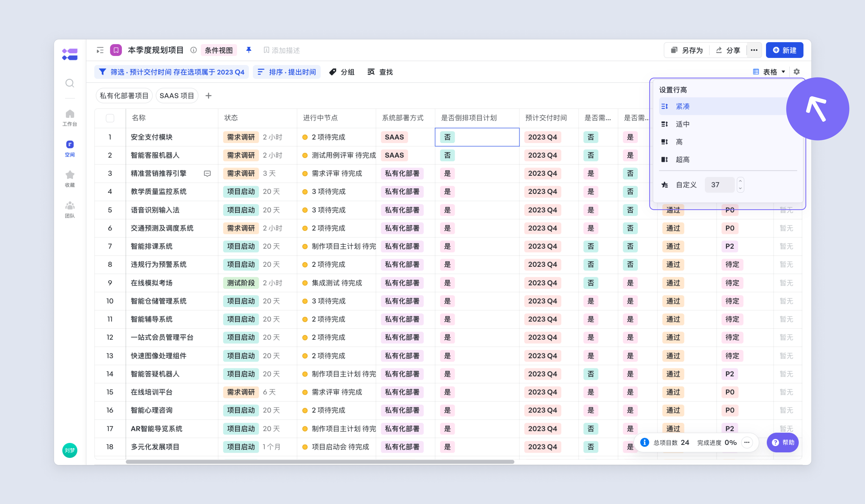Open the info icon next to 本季度规划项目
The image size is (865, 504).
pyautogui.click(x=194, y=50)
